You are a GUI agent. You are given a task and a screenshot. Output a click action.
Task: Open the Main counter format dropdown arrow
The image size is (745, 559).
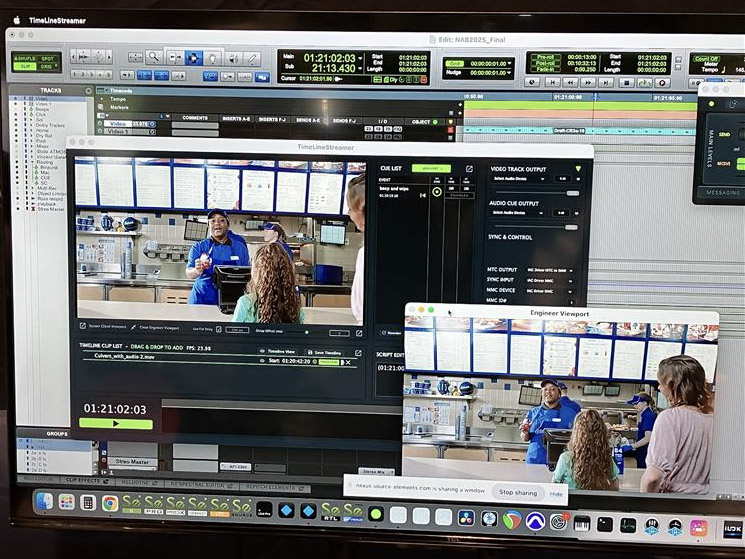pos(361,58)
